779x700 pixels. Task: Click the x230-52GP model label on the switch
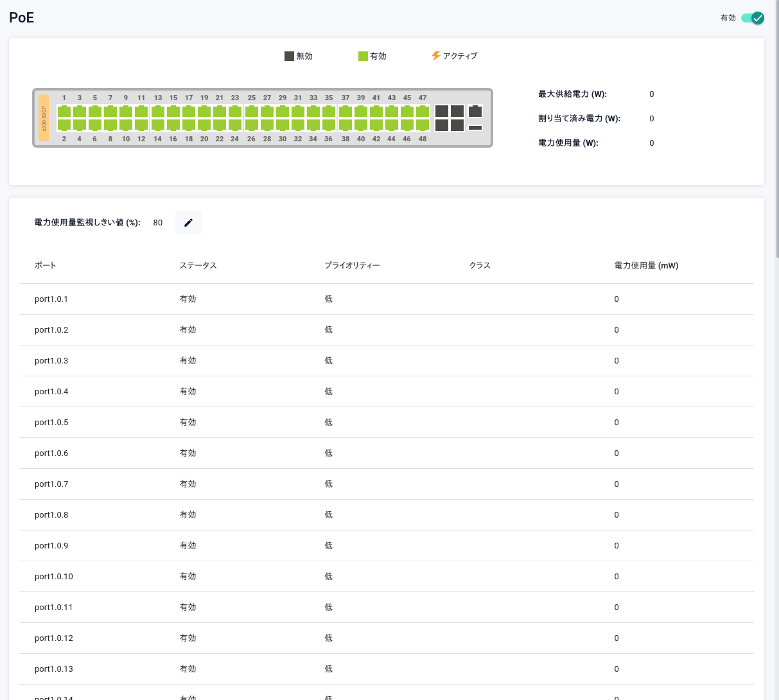click(x=44, y=118)
